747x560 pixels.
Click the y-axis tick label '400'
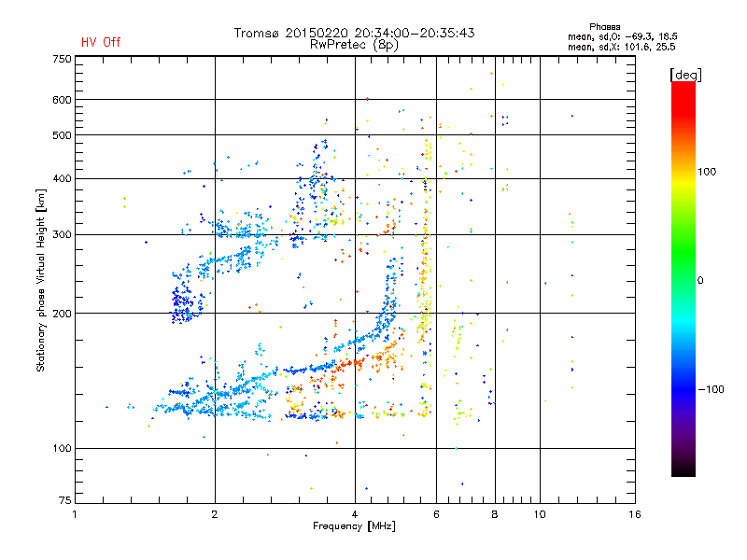pyautogui.click(x=62, y=179)
